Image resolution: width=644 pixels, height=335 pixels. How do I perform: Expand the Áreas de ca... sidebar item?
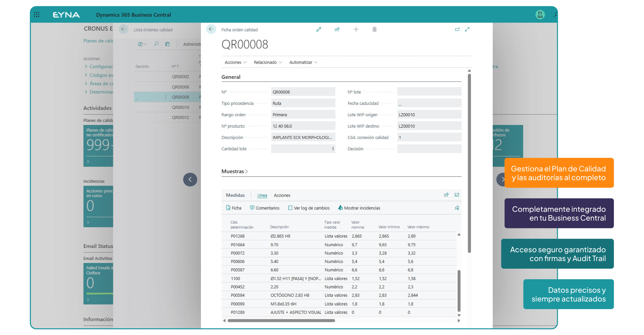99,84
